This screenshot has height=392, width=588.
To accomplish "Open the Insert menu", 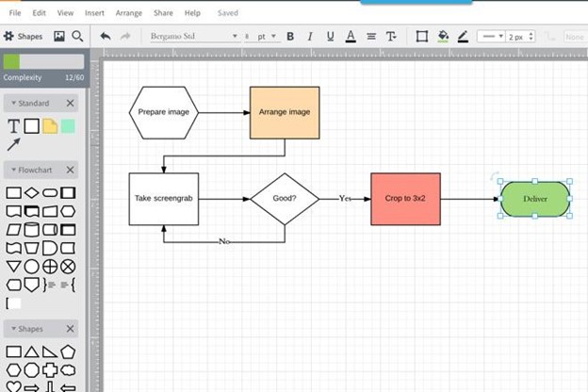I will pos(94,13).
